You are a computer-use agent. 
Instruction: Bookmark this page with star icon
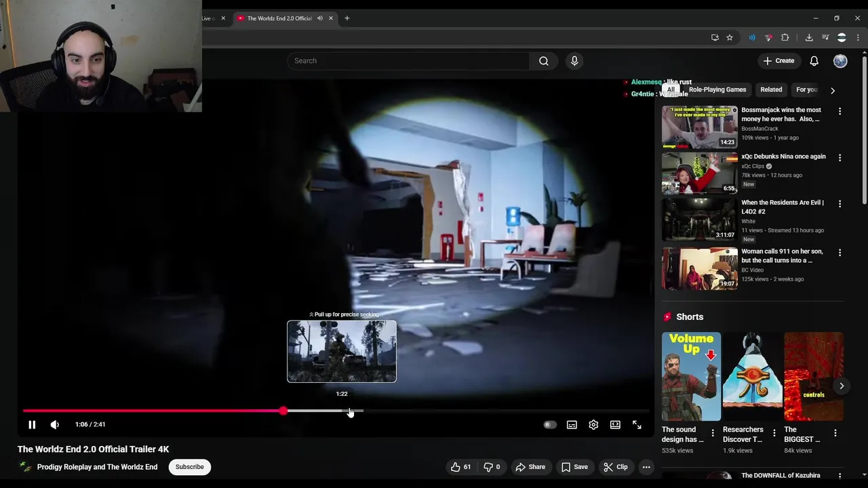(730, 37)
